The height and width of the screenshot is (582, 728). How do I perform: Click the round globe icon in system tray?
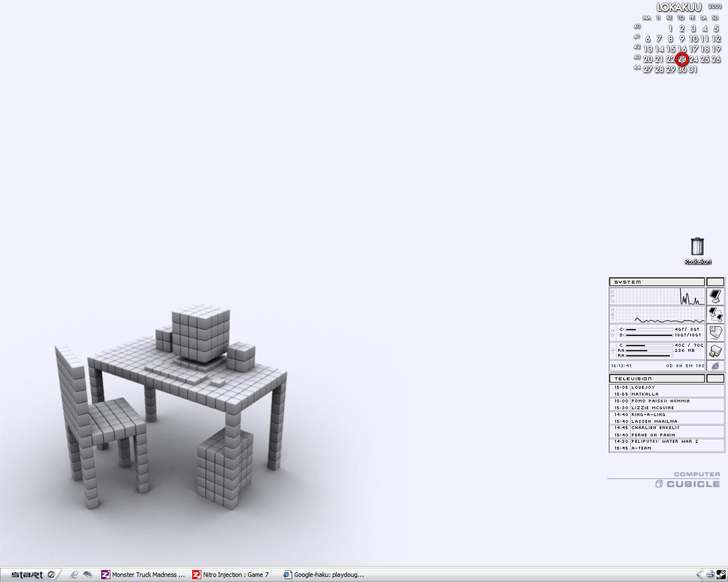[710, 575]
